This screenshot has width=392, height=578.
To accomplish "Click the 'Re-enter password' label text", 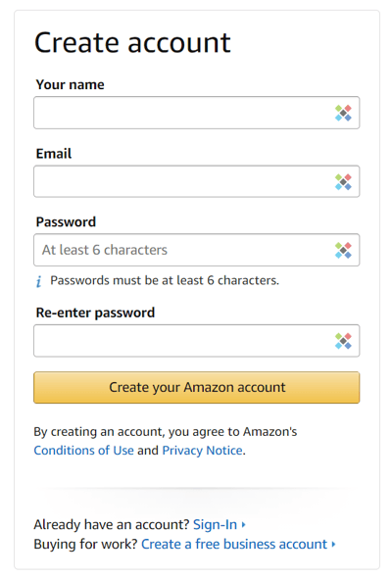I will click(95, 313).
